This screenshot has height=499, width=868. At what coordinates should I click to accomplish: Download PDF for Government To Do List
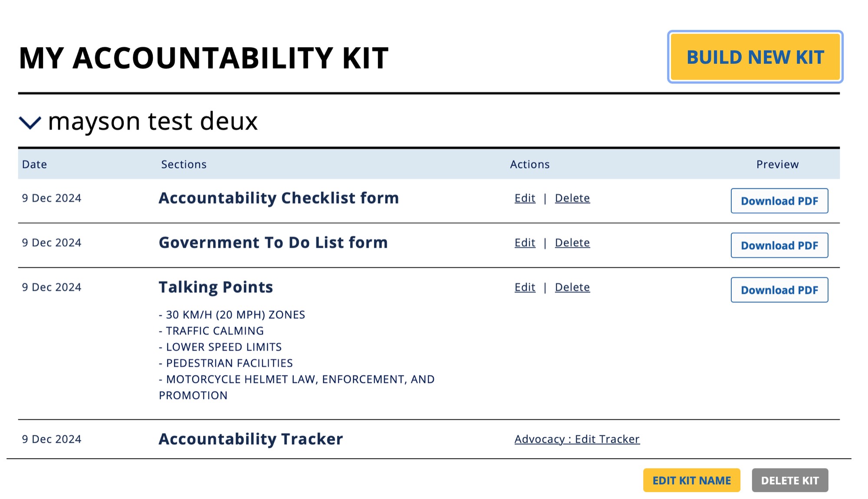click(x=779, y=246)
